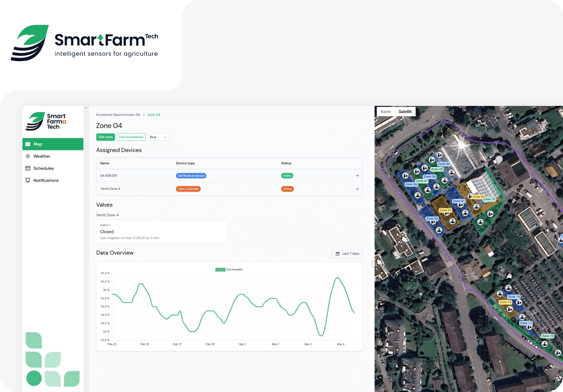Open Zone 17 valve marker on map

coord(522,317)
